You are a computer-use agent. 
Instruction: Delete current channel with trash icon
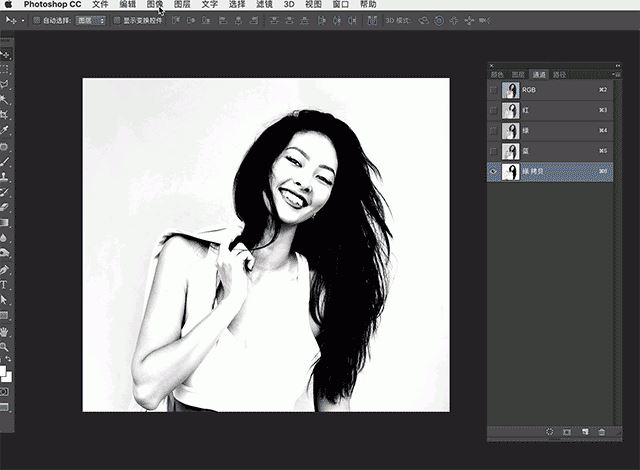coord(601,431)
